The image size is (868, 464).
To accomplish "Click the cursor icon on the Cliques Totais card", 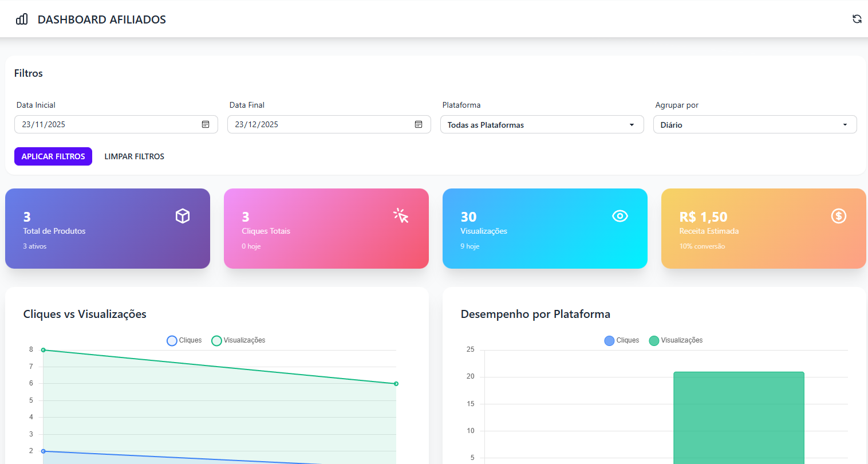I will [401, 216].
